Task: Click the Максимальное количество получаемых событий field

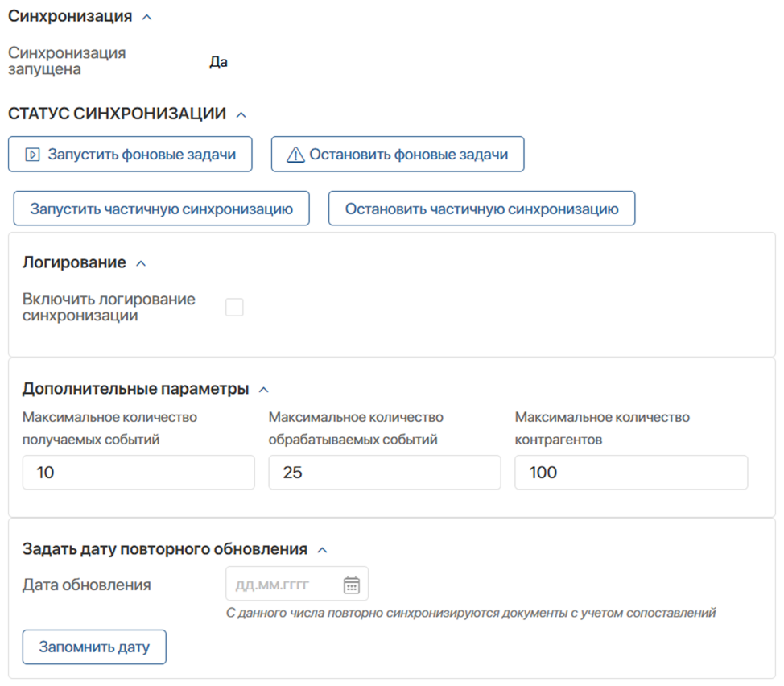Action: pos(138,473)
